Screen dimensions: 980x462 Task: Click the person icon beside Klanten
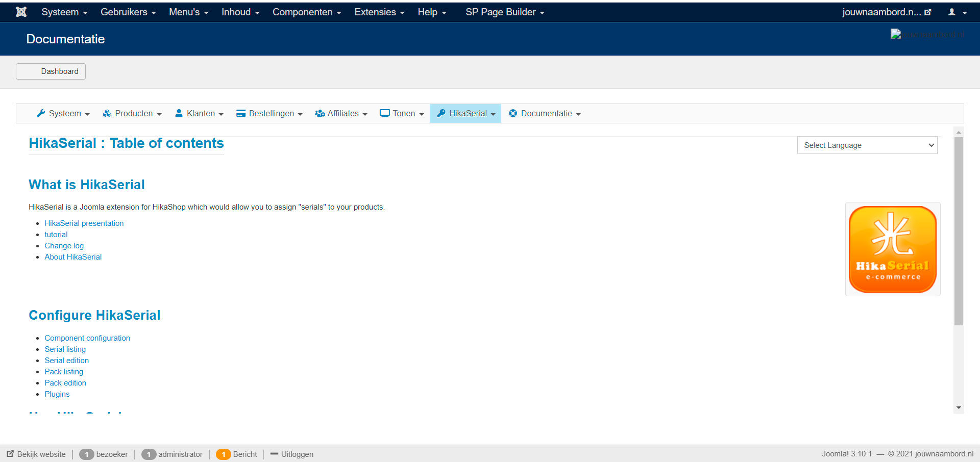point(179,113)
